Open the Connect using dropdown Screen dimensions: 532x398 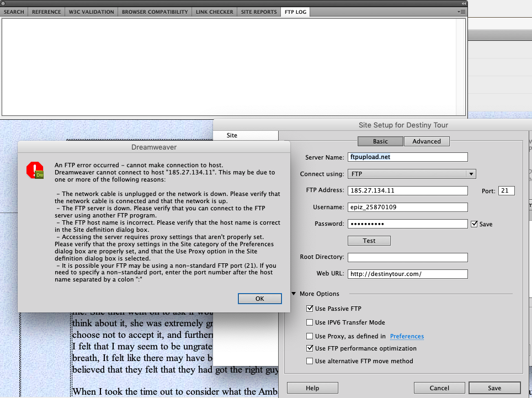click(x=412, y=174)
